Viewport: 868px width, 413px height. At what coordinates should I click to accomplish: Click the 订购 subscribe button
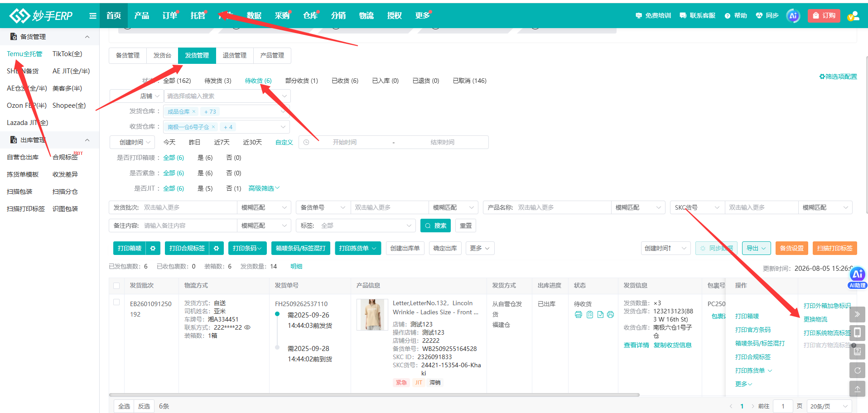pyautogui.click(x=824, y=16)
